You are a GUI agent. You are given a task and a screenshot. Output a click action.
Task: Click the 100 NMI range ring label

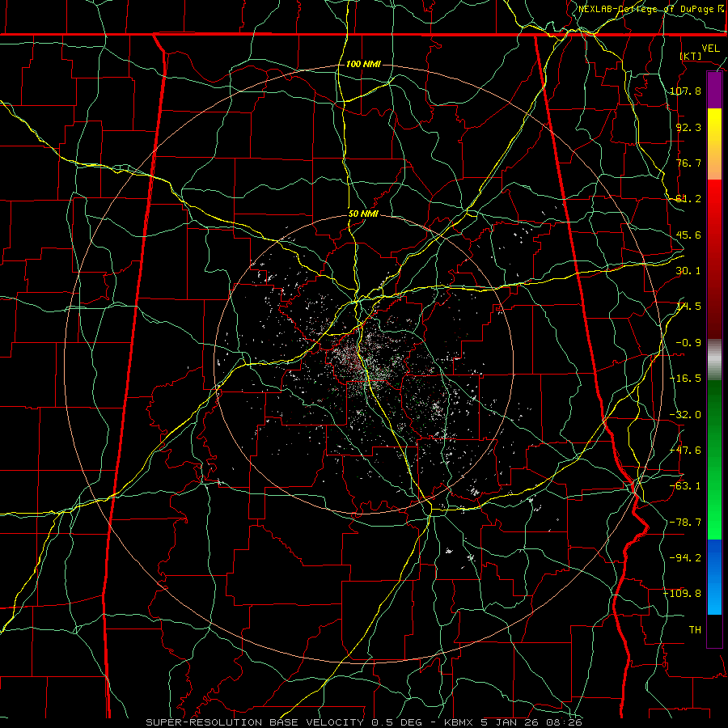tap(363, 64)
